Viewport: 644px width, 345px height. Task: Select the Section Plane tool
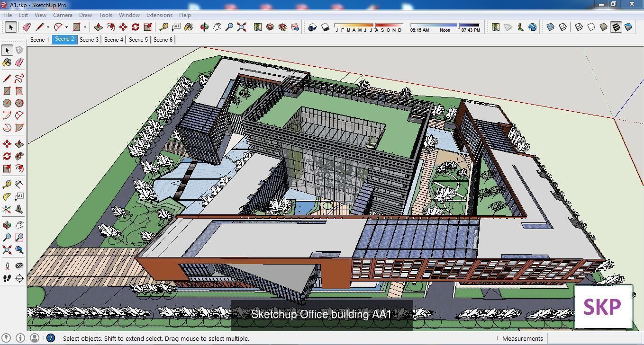click(19, 278)
